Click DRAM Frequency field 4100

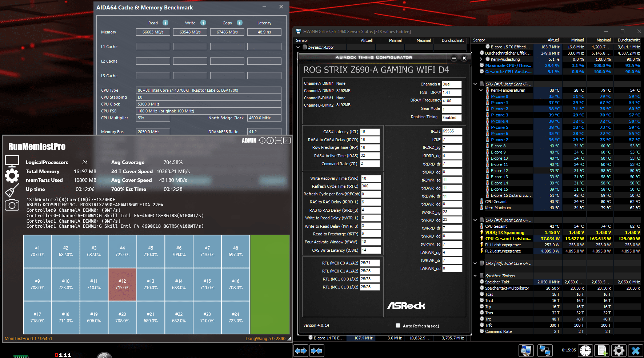(x=452, y=101)
